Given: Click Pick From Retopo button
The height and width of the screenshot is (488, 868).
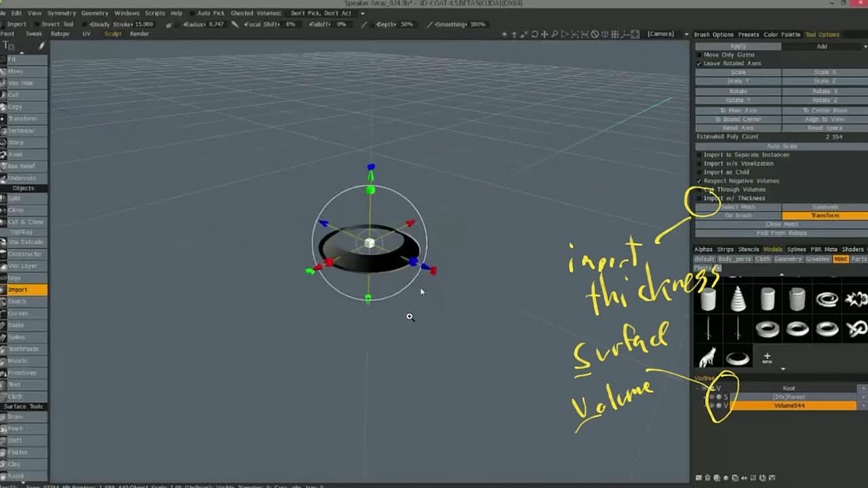Looking at the screenshot, I should coord(781,233).
